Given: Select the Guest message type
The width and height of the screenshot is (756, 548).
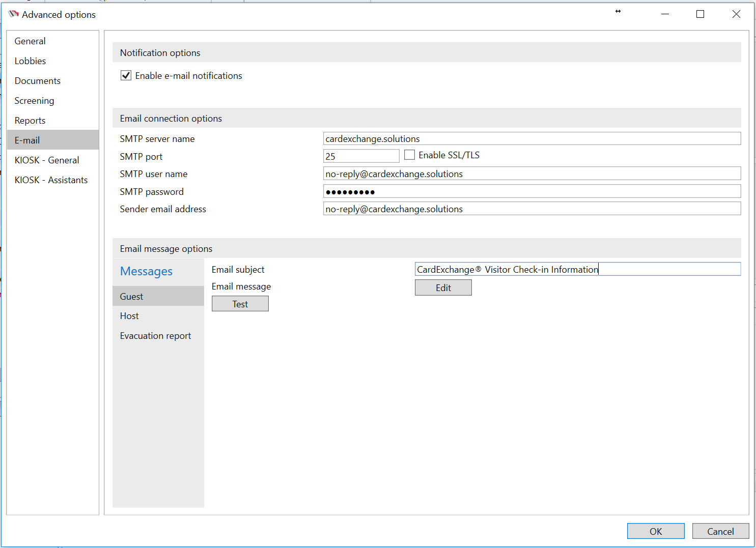Looking at the screenshot, I should point(158,296).
